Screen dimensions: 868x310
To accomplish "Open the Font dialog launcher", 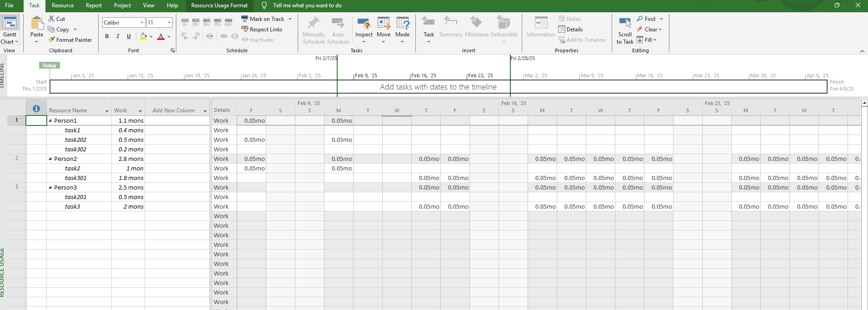I will click(173, 50).
